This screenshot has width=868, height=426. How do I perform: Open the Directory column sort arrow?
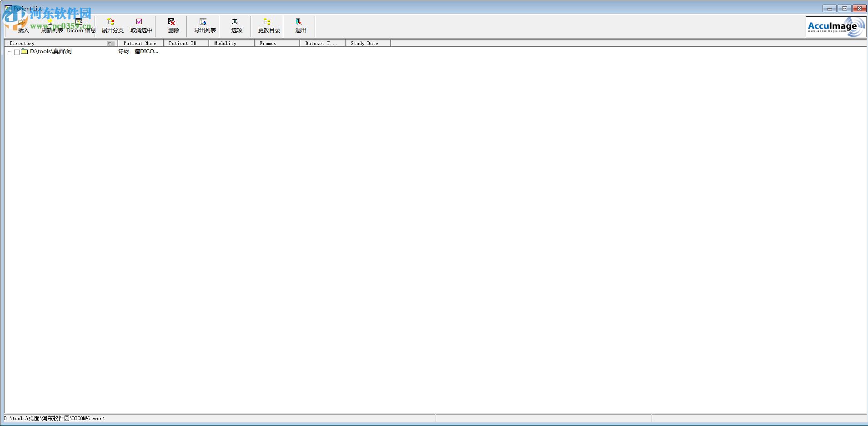pyautogui.click(x=110, y=44)
